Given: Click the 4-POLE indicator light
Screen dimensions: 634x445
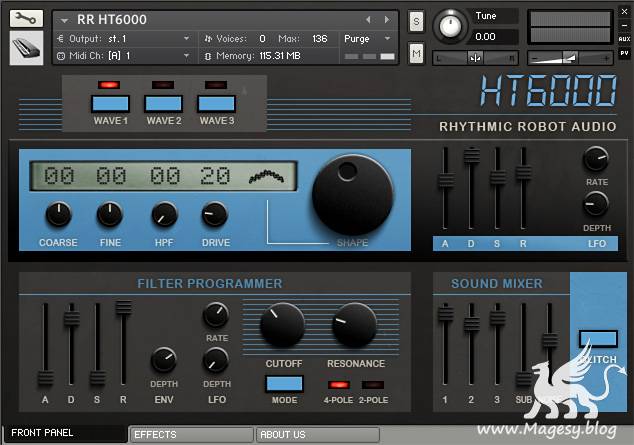Looking at the screenshot, I should [x=338, y=385].
